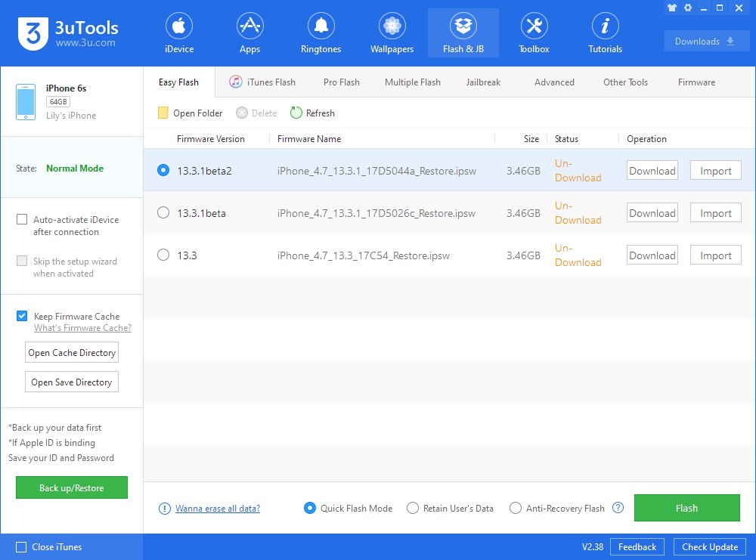Open the skin t-shirt icon in title bar

[x=671, y=8]
